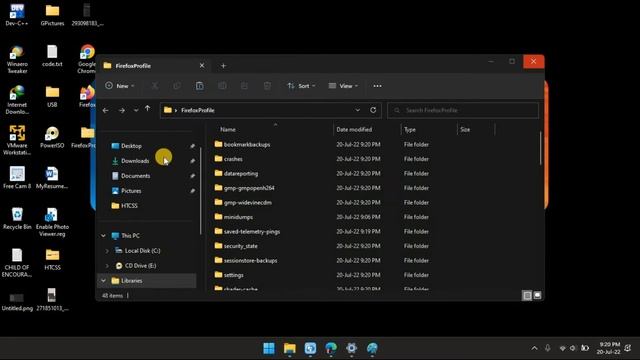
Task: Open the New item dropdown
Action: 120,86
